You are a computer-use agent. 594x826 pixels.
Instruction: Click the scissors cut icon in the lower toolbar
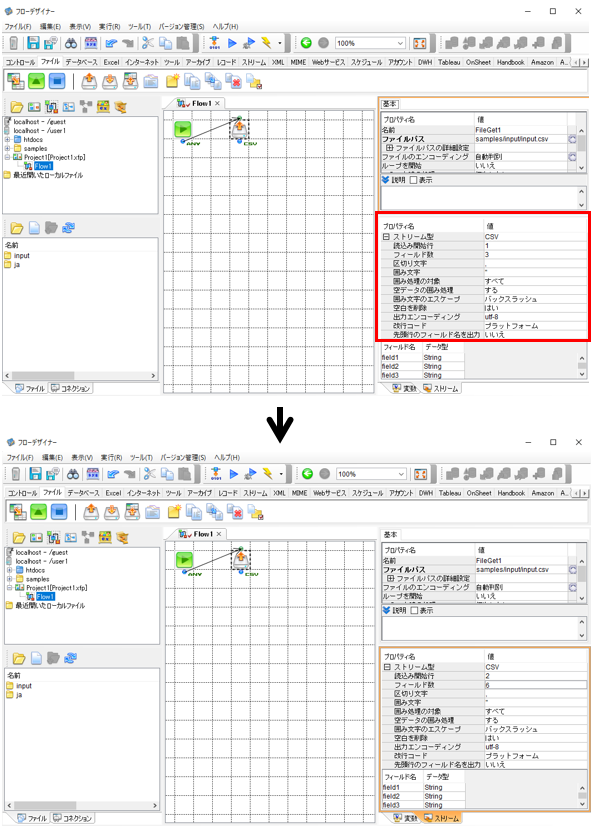(x=150, y=474)
